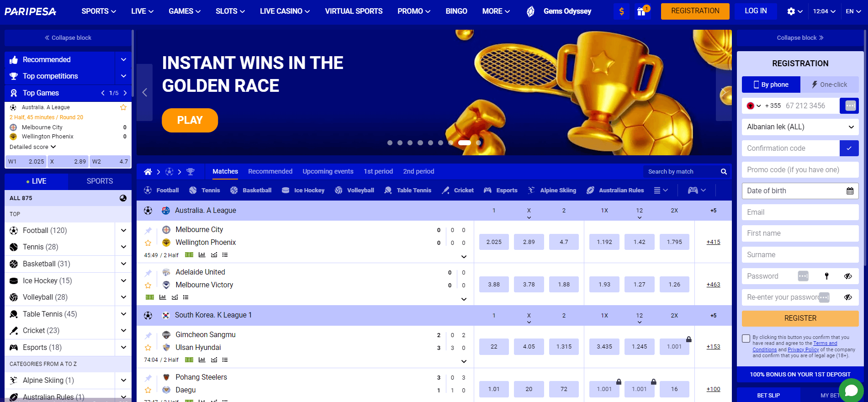Confirm code with the checkmark button

(x=849, y=148)
